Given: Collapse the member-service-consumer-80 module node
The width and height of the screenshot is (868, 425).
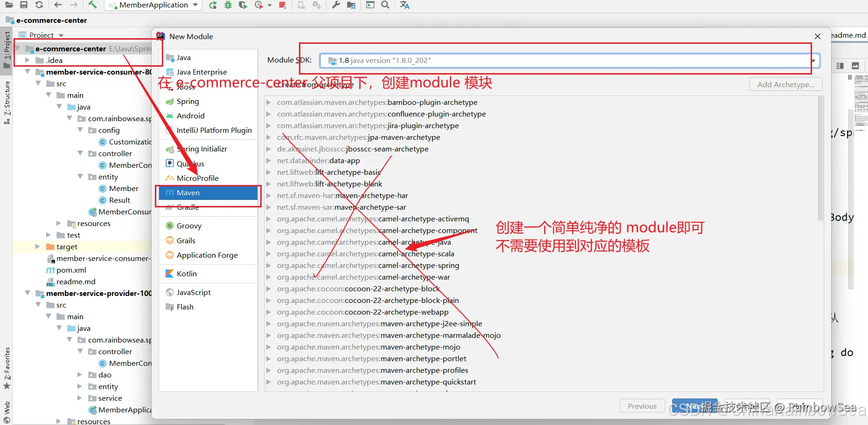Looking at the screenshot, I should [x=28, y=72].
